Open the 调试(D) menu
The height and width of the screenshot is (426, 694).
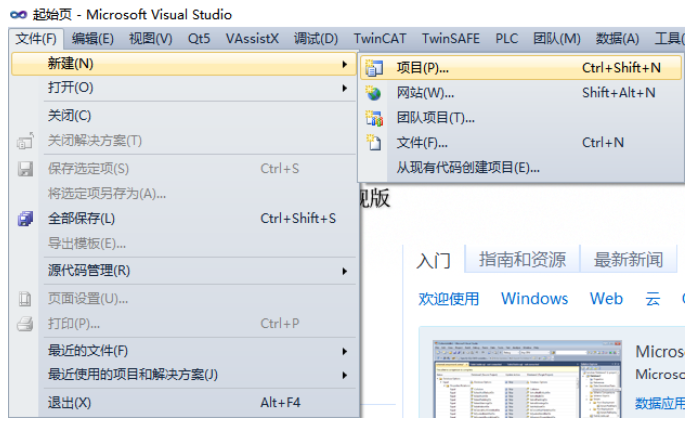click(316, 39)
